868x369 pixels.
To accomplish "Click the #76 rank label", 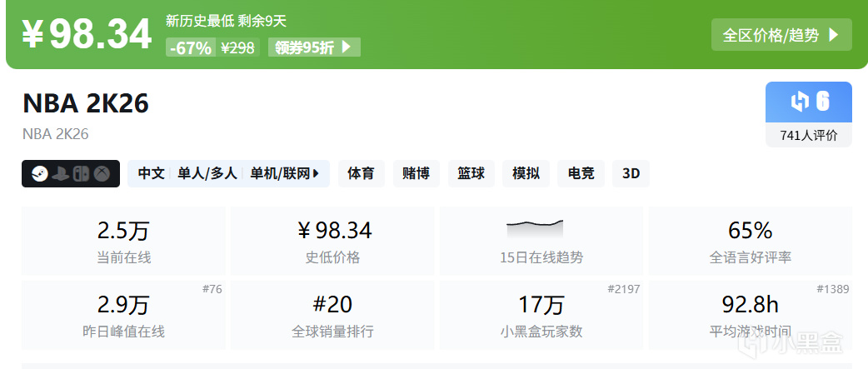I will (212, 289).
